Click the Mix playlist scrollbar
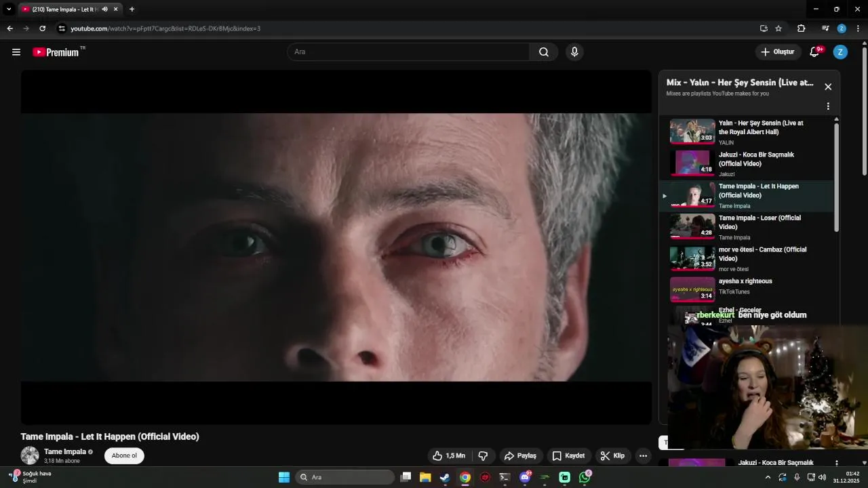 [x=836, y=176]
